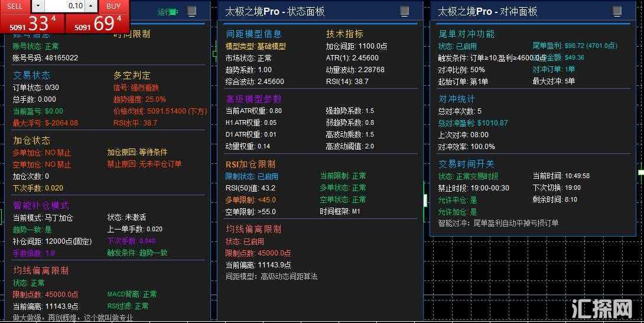The image size is (644, 323).
Task: Click the 0.10 lot volume field
Action: pos(65,6)
